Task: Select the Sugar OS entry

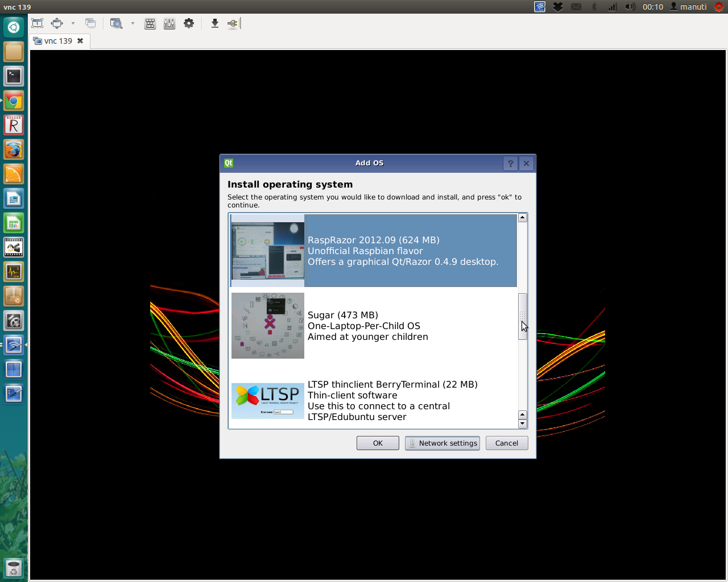Action: (374, 326)
